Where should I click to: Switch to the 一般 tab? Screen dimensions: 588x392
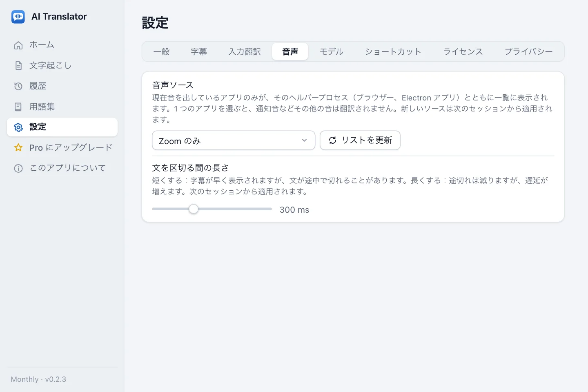(x=161, y=52)
